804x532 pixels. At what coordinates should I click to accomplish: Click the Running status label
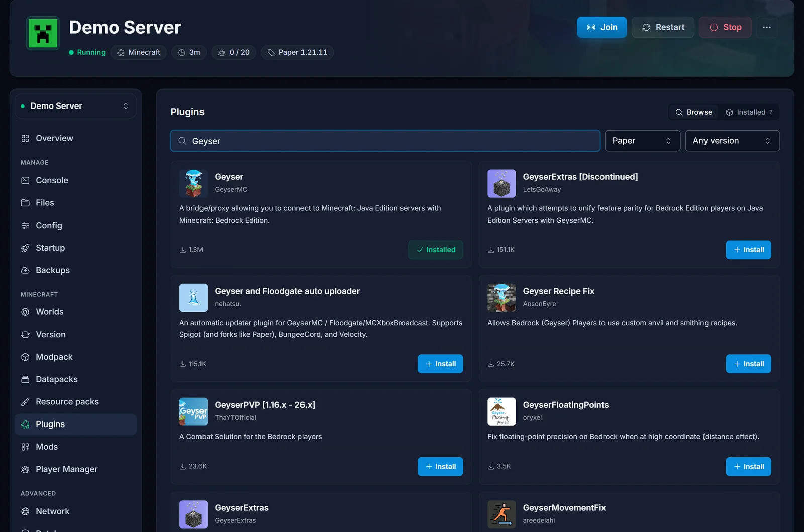click(87, 52)
